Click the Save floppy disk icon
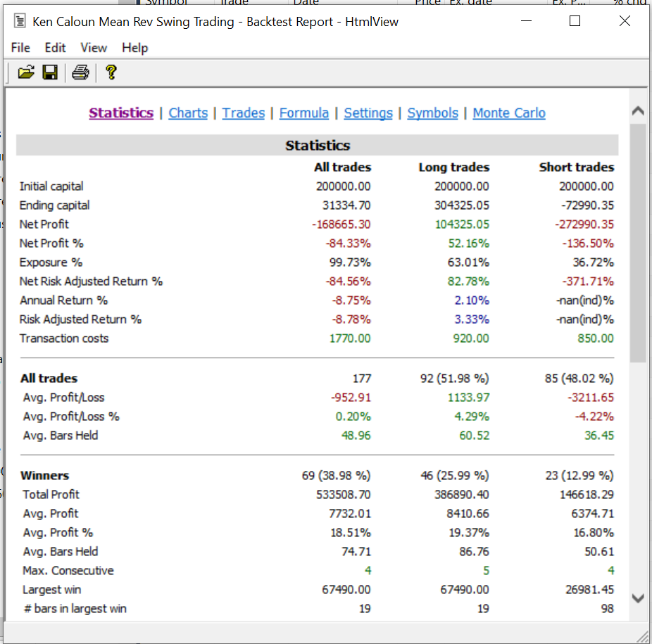Image resolution: width=652 pixels, height=644 pixels. tap(50, 72)
